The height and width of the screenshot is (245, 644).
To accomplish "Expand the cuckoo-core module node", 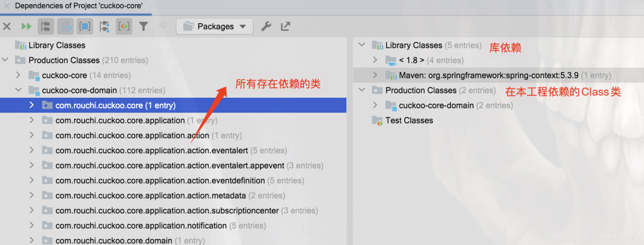I will (x=18, y=76).
